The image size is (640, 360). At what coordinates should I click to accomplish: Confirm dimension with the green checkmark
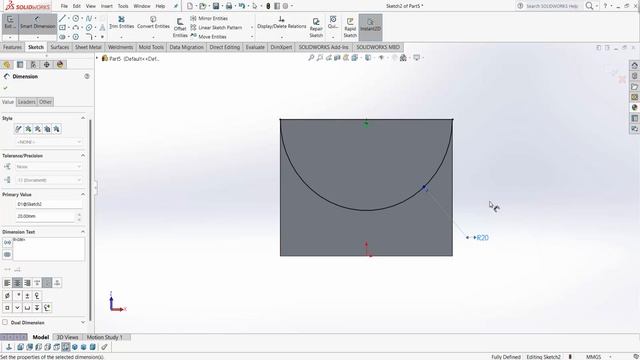coord(5,88)
